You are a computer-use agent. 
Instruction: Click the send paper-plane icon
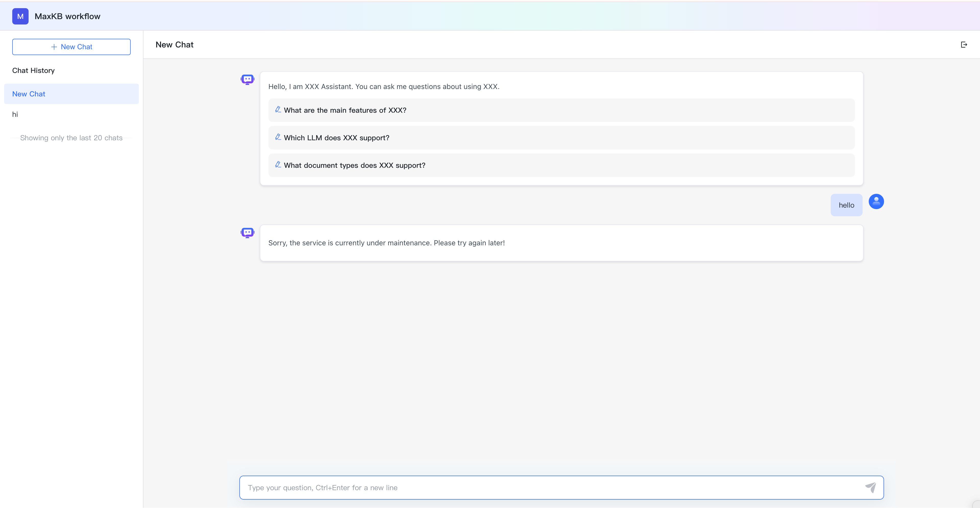(871, 487)
